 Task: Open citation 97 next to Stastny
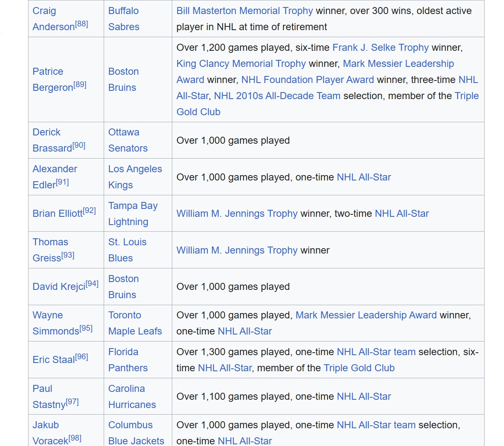[x=72, y=402]
